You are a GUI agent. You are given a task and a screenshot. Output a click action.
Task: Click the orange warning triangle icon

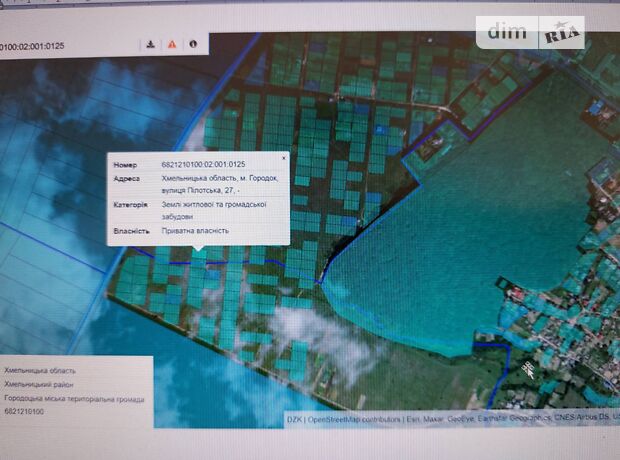[171, 44]
